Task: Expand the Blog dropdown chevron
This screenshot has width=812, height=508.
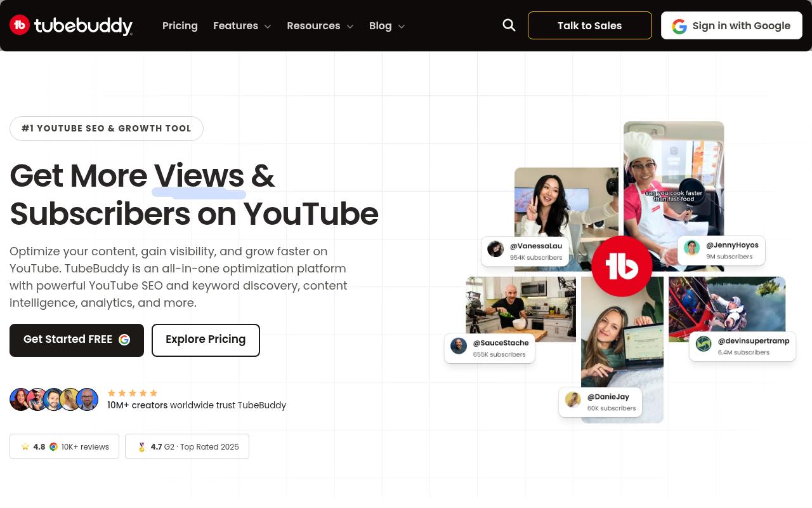Action: click(x=401, y=26)
